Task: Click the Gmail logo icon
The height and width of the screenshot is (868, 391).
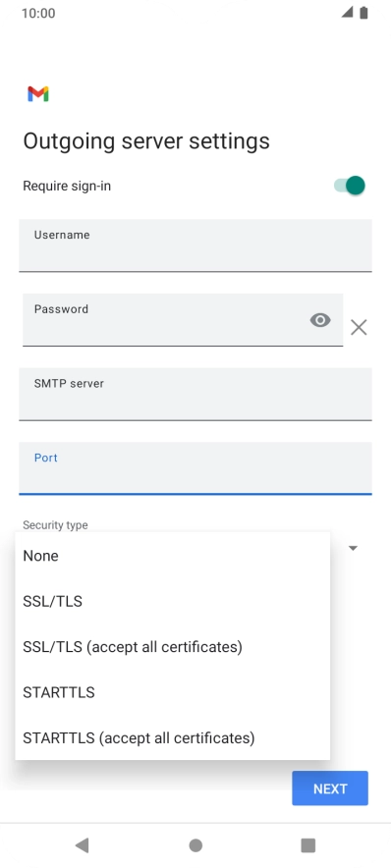Action: (x=38, y=94)
